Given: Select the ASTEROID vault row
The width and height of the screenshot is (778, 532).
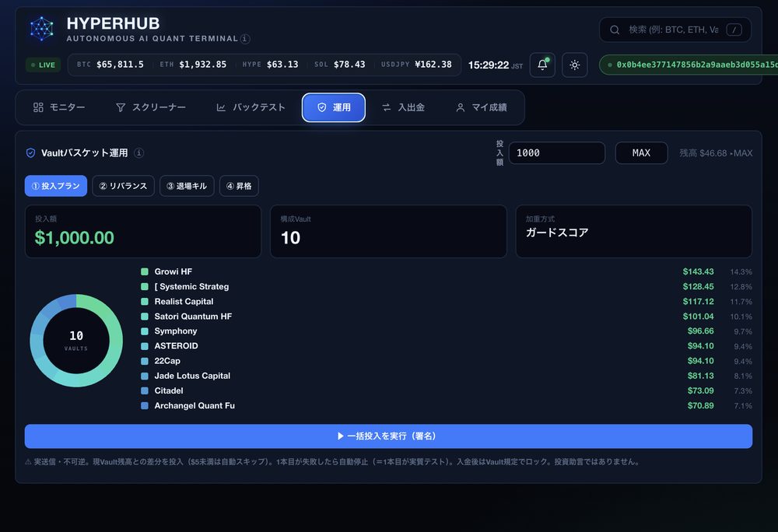Looking at the screenshot, I should coord(447,346).
